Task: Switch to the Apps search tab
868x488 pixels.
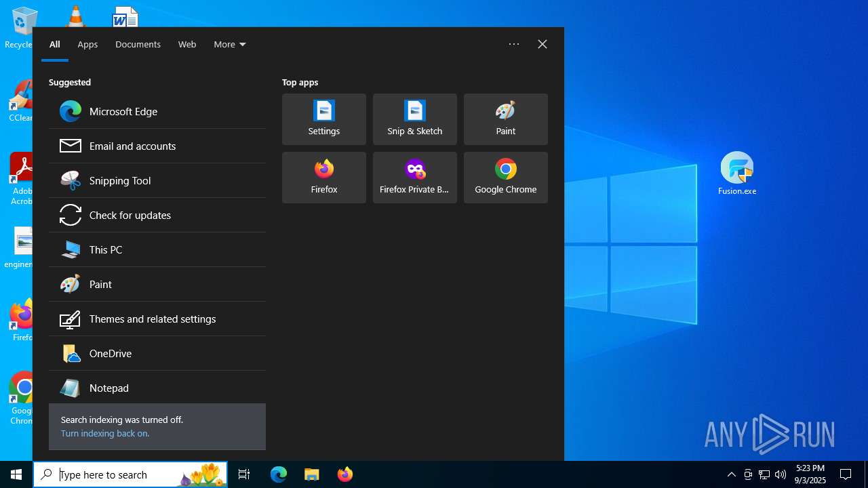Action: pos(87,44)
